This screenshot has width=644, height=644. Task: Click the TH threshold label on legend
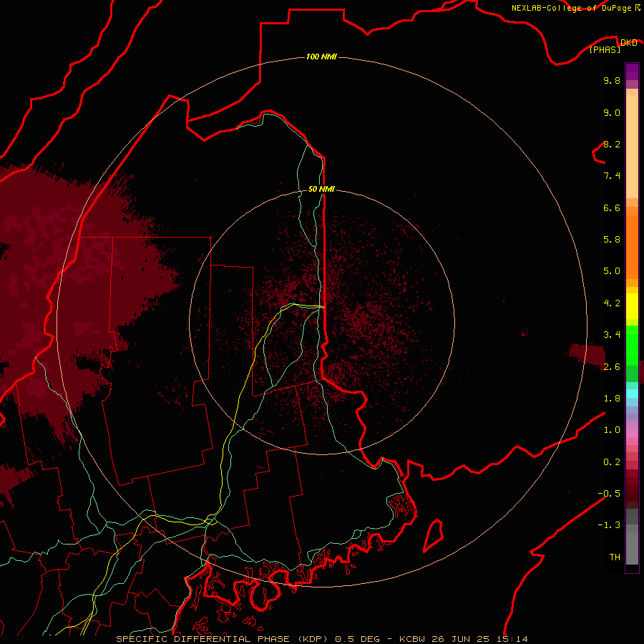tap(615, 557)
